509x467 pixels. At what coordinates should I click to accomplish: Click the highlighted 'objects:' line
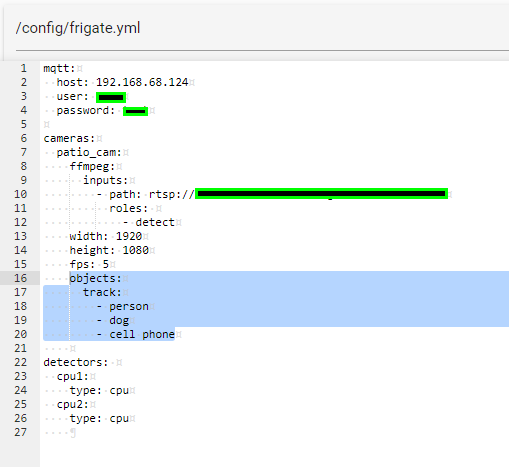tap(95, 278)
